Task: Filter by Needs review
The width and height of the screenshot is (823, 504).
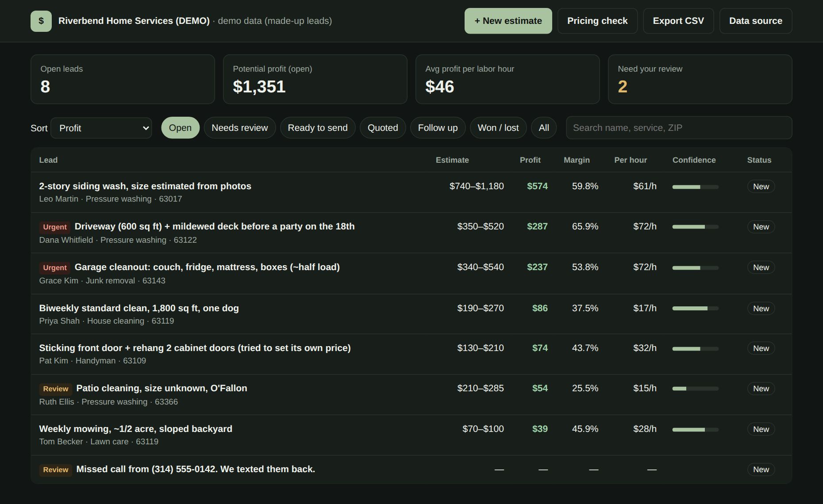Action: (x=240, y=128)
